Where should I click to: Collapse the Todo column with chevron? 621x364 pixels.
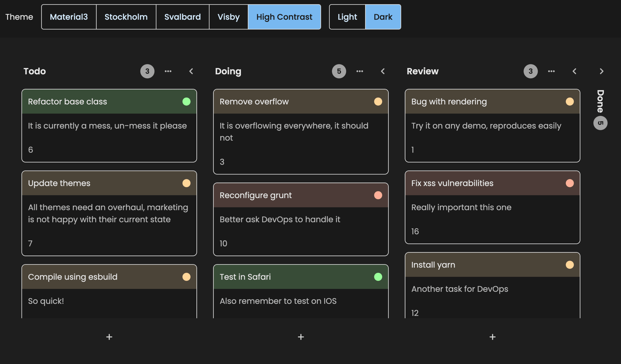pos(191,71)
